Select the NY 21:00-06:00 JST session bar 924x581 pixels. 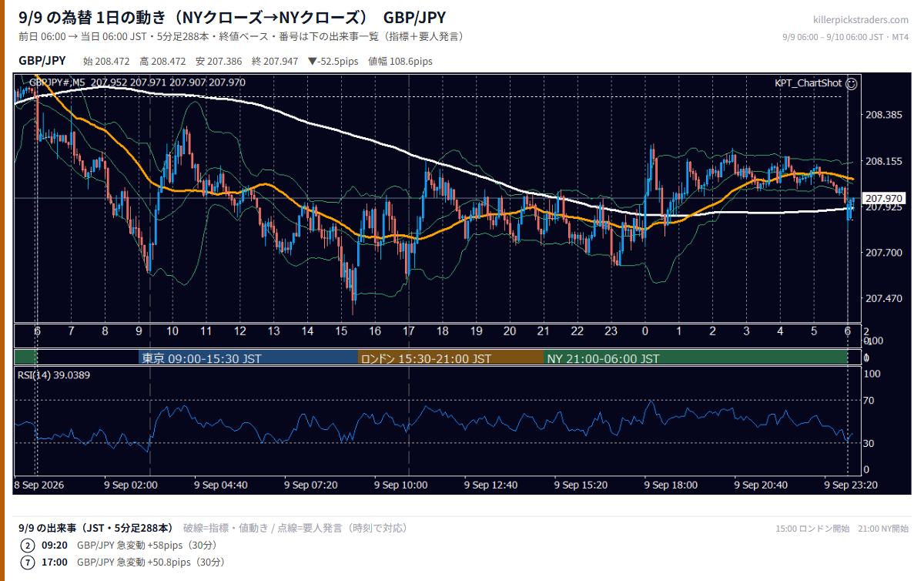coord(695,358)
